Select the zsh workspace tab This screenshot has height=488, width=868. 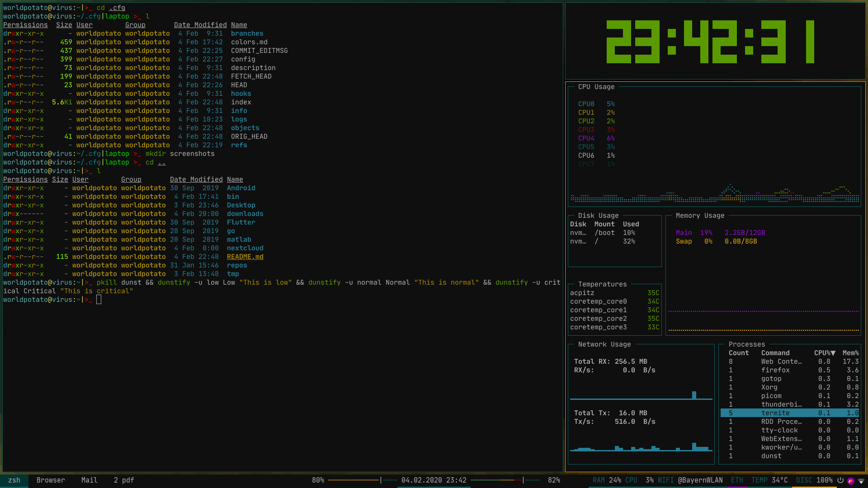click(x=14, y=480)
